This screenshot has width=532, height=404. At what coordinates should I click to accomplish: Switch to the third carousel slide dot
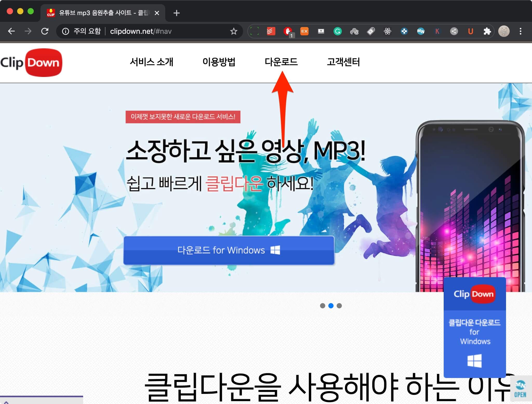(339, 306)
